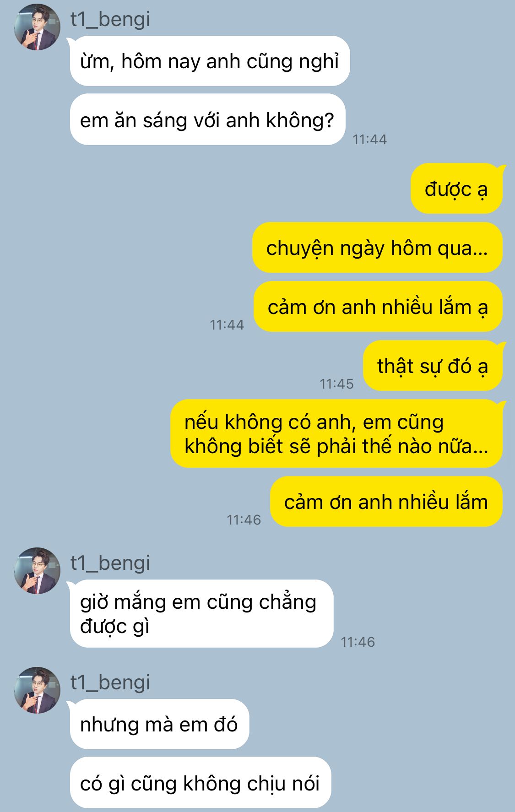Tap the 11:44 timestamp beside the white bubble
515x812 pixels.
[x=370, y=139]
